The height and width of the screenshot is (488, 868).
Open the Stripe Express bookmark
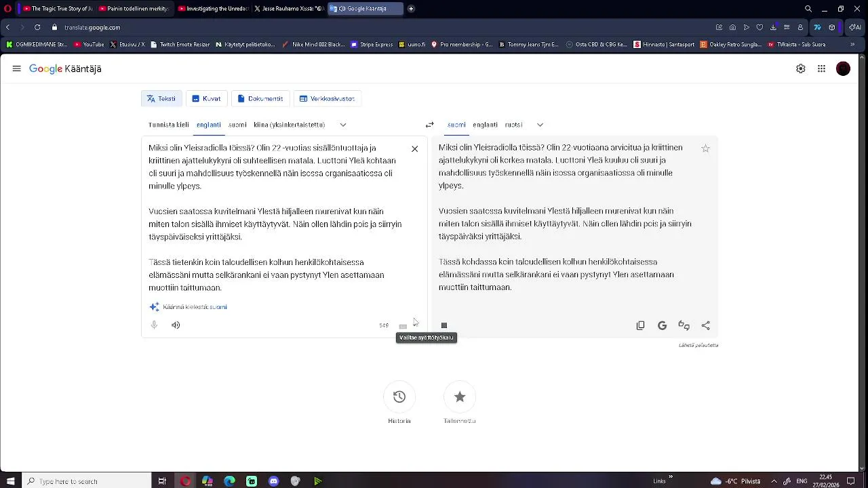[x=372, y=45]
